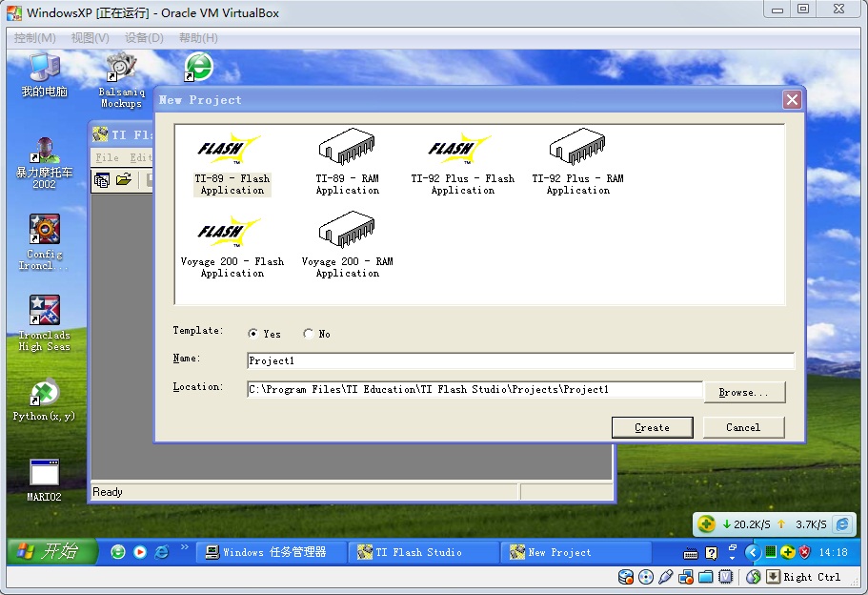Click VirtualBox hard disk status icon
Image resolution: width=868 pixels, height=595 pixels.
click(626, 577)
